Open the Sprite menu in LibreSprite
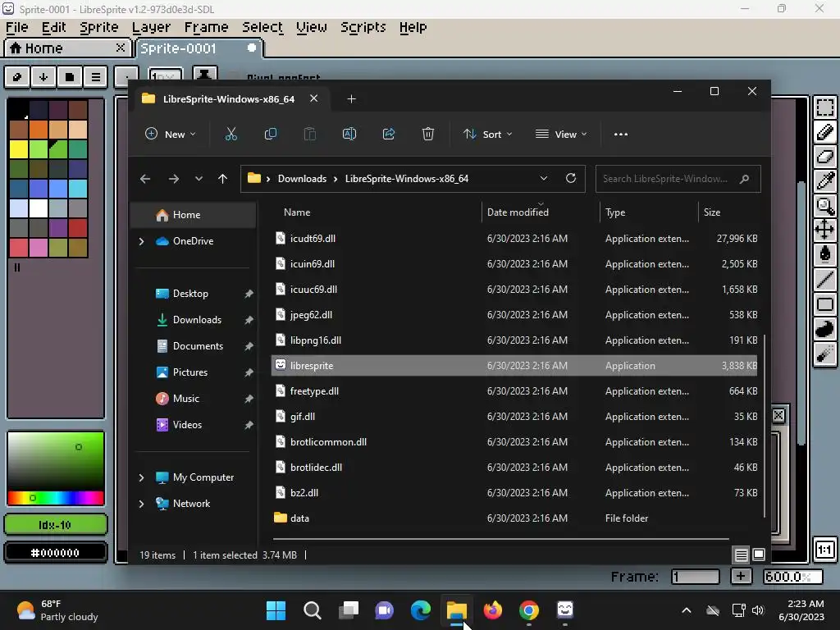The image size is (840, 630). tap(99, 27)
